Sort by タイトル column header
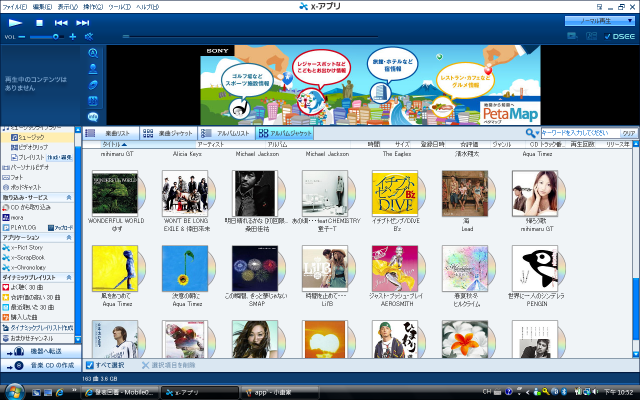Viewport: 640px width, 400px height. click(x=148, y=144)
